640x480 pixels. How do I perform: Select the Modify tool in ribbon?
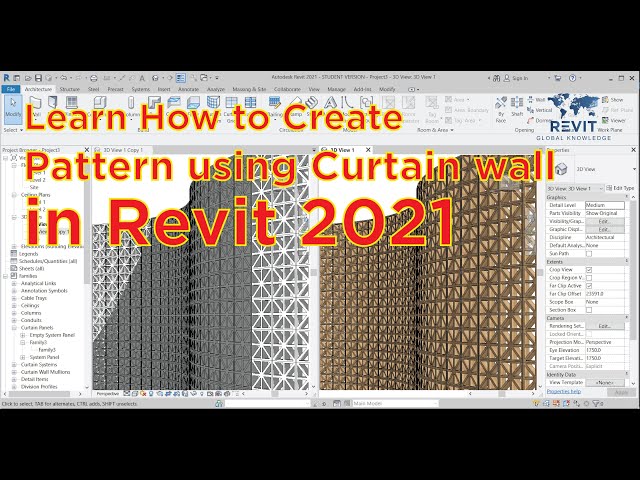[x=13, y=108]
